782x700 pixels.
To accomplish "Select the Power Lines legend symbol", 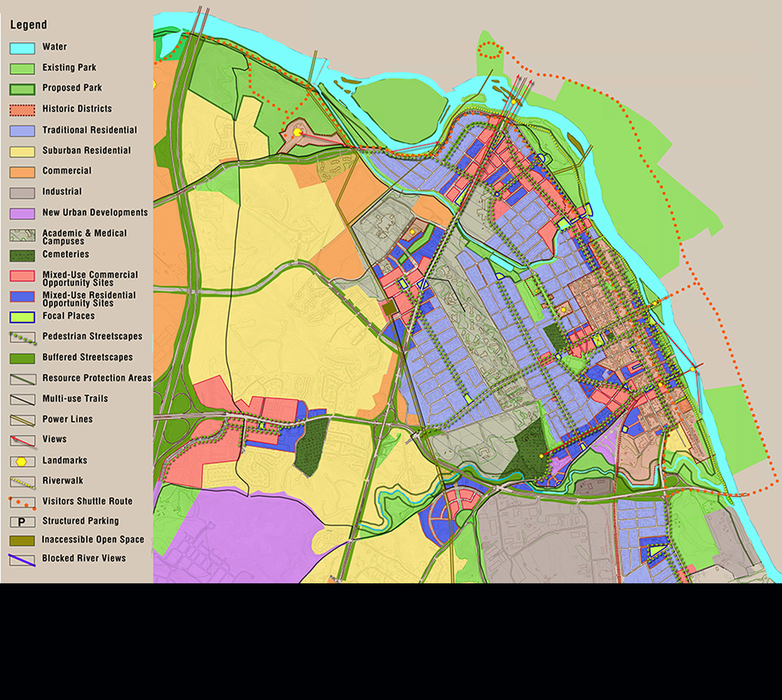I will pos(22,420).
